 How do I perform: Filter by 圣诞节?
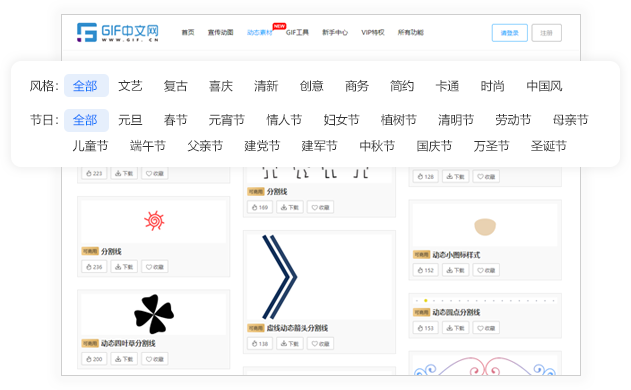[549, 146]
